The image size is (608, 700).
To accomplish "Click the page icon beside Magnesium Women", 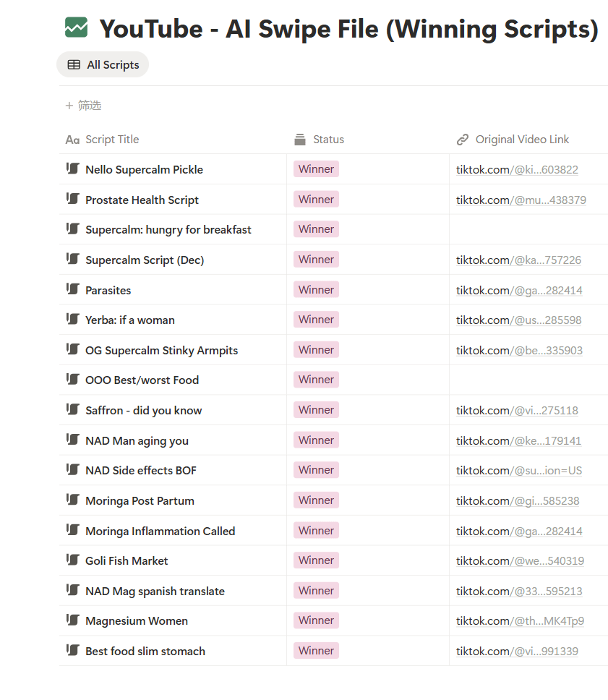I will 72,620.
